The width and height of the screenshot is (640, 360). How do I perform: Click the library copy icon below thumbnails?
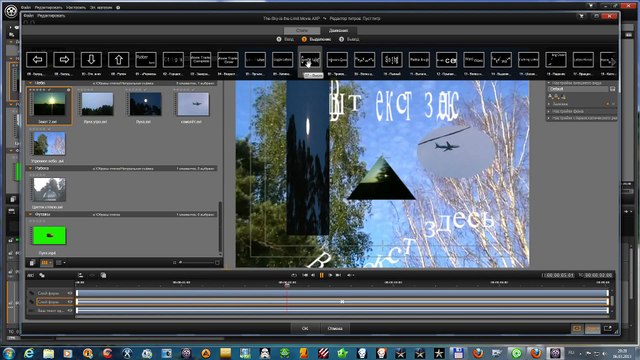click(x=32, y=262)
